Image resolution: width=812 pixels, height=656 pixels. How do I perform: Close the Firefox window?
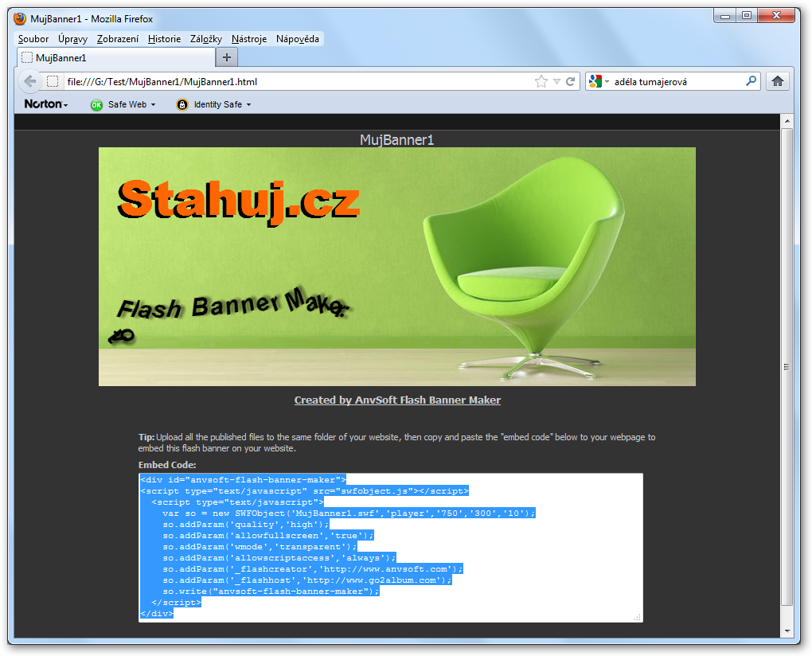775,16
